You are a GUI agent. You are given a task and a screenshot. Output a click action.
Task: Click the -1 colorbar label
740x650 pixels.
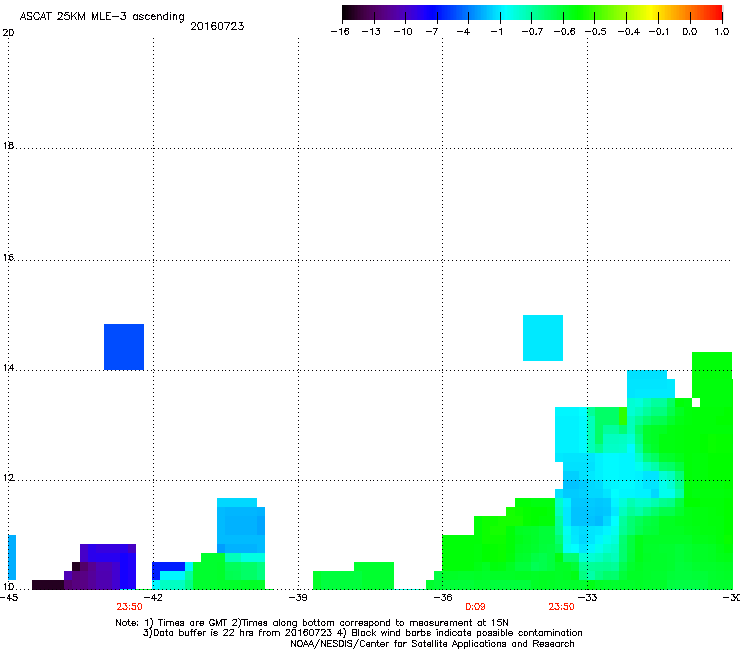pyautogui.click(x=496, y=32)
